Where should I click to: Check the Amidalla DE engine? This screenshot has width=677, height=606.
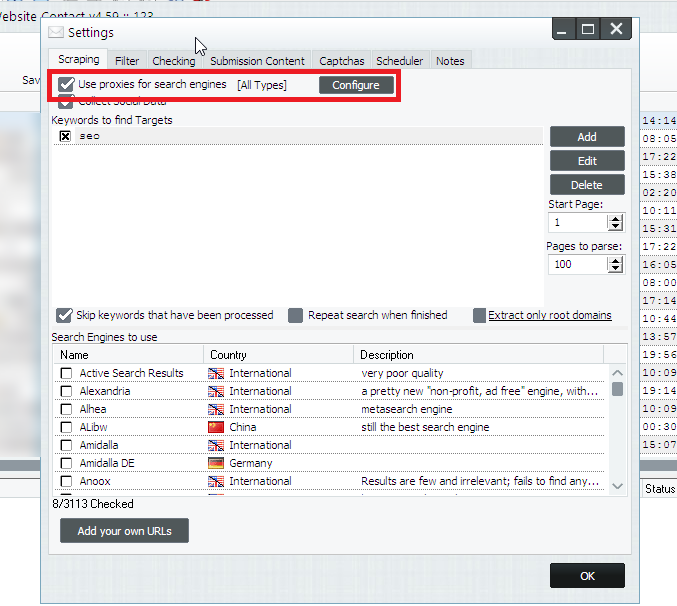tap(66, 464)
